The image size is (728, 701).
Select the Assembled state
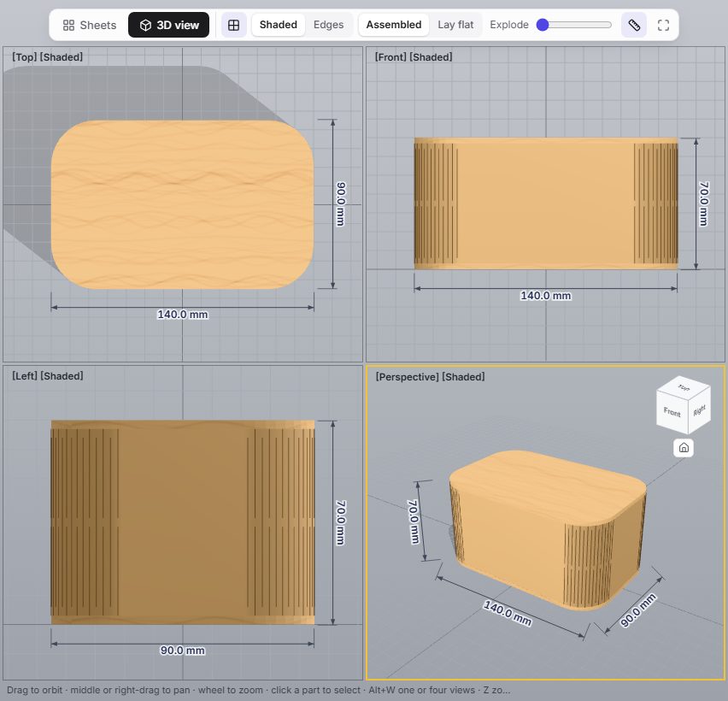coord(394,25)
